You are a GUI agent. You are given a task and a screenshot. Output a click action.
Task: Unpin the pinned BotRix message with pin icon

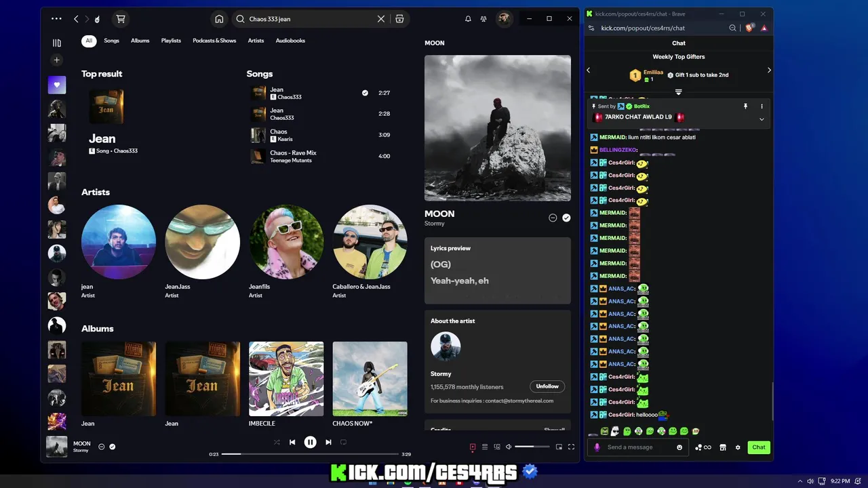(745, 106)
